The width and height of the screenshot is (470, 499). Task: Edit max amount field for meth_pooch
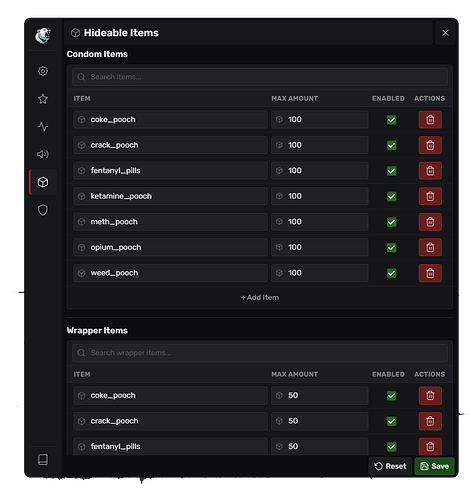[319, 222]
